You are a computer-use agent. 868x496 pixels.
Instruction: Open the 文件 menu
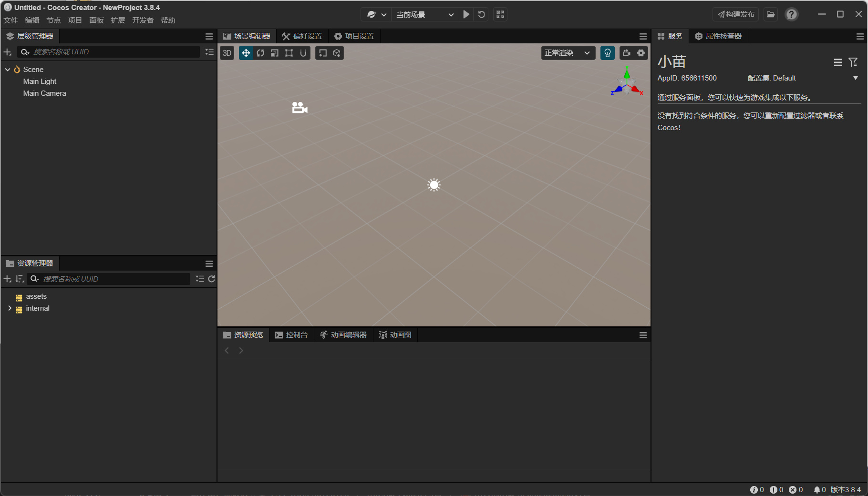pyautogui.click(x=10, y=20)
